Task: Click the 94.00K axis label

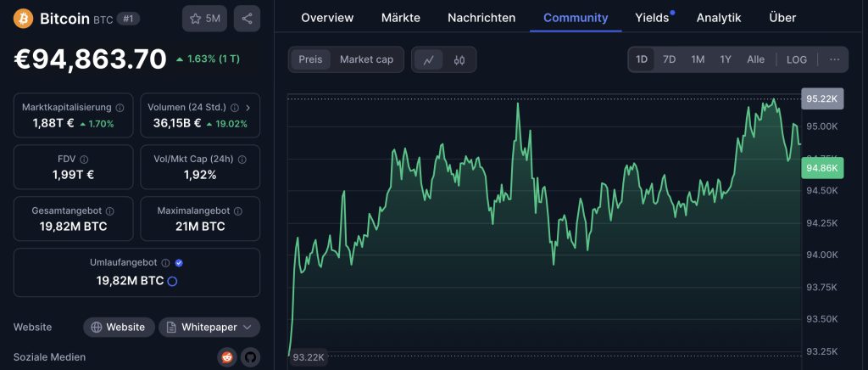Action: pyautogui.click(x=822, y=255)
